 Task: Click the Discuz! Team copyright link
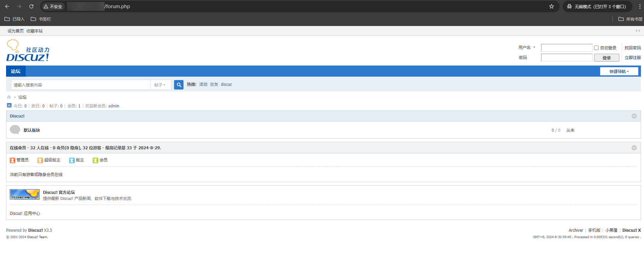(37, 237)
